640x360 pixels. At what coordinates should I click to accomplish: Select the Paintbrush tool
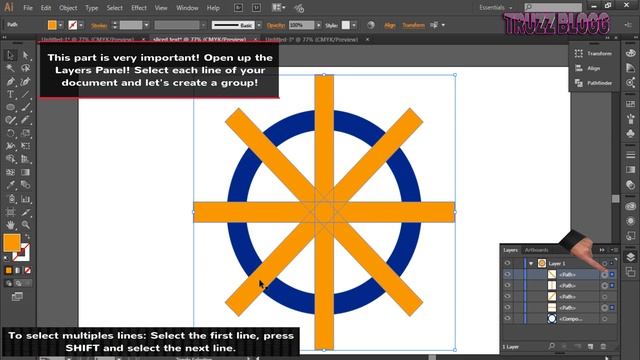(25, 107)
